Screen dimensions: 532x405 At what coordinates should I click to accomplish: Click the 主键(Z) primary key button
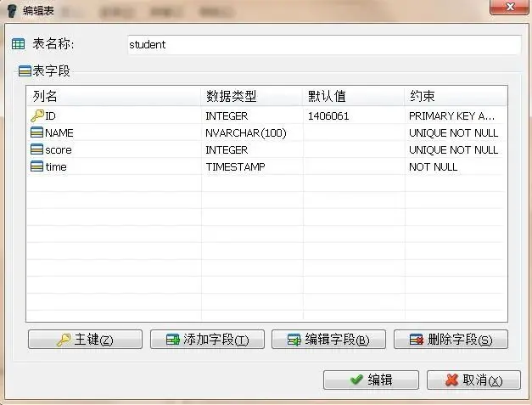(x=85, y=339)
